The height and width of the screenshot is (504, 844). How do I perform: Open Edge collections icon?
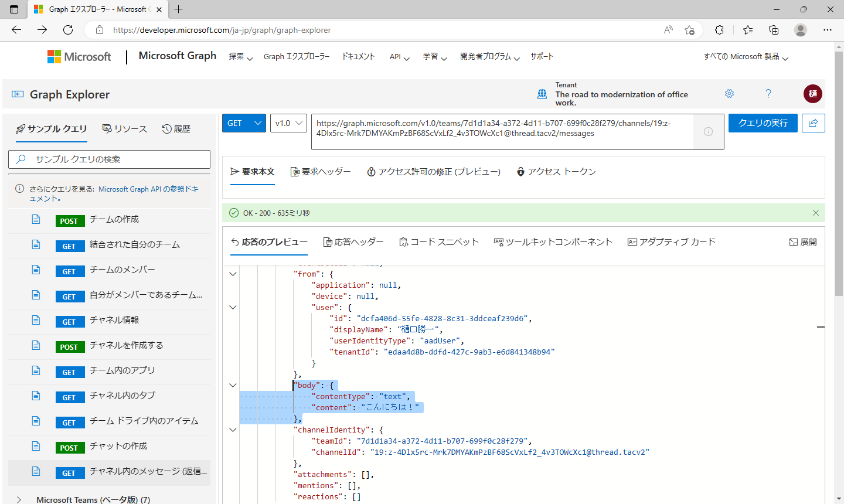(x=774, y=30)
